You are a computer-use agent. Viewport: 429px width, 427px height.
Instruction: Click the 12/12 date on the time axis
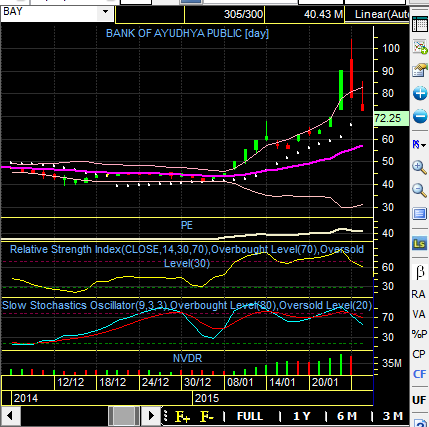tap(71, 382)
